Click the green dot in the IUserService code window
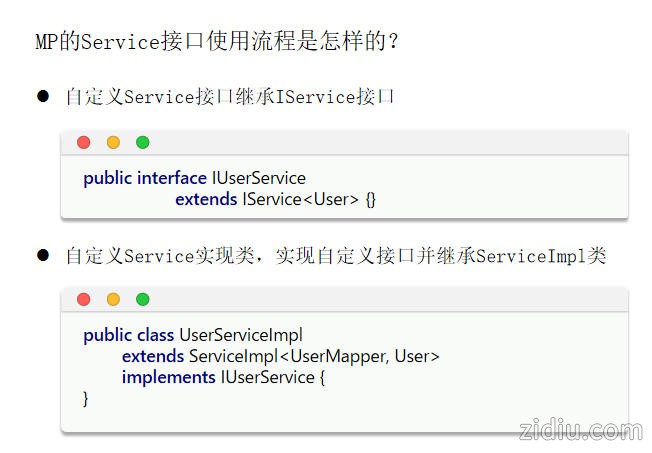This screenshot has width=652, height=453. coord(142,143)
